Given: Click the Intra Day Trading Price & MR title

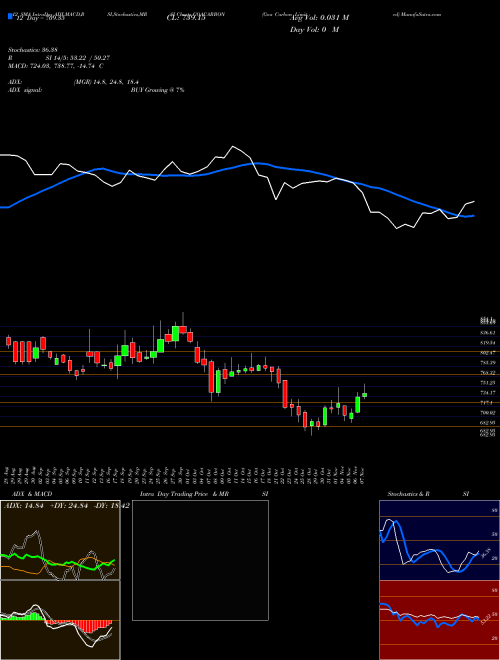Looking at the screenshot, I should [x=184, y=494].
